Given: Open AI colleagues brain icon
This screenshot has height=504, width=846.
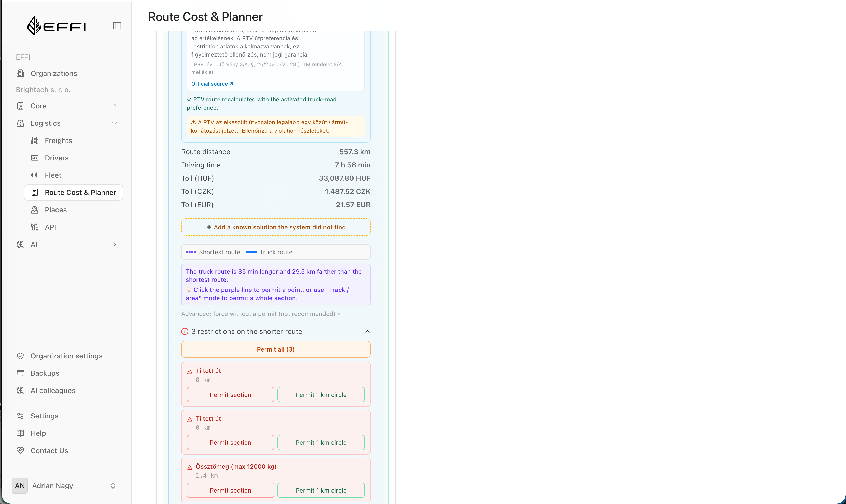Looking at the screenshot, I should tap(20, 390).
